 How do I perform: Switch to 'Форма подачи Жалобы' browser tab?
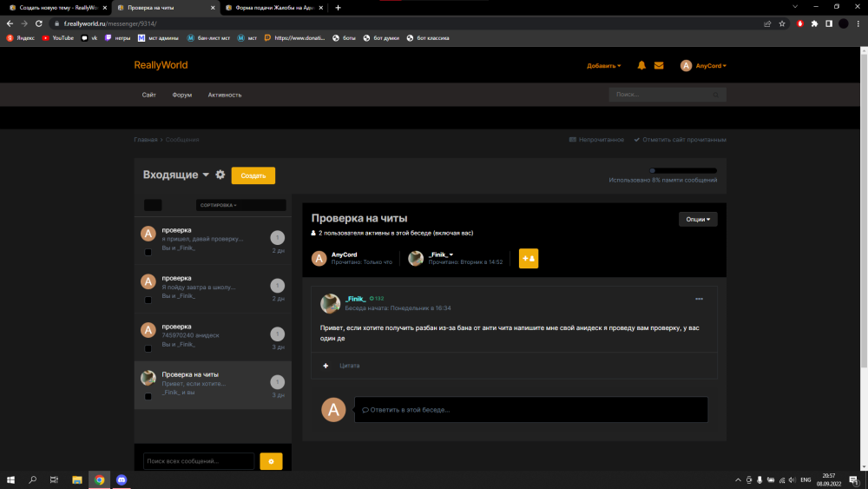click(274, 8)
